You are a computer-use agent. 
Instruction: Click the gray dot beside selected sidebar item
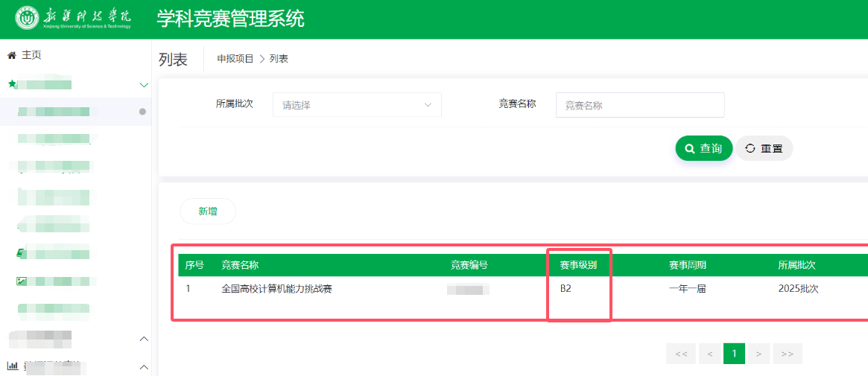[x=142, y=112]
